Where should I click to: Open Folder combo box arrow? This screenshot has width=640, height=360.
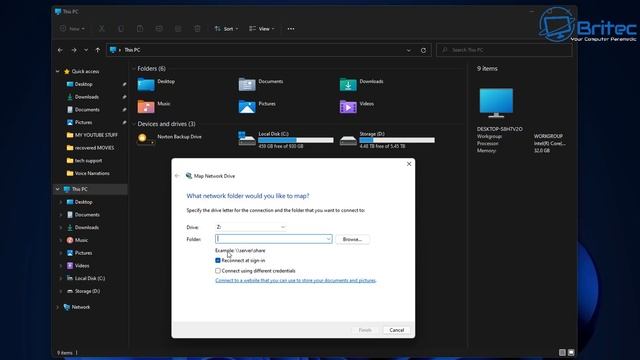coord(328,239)
